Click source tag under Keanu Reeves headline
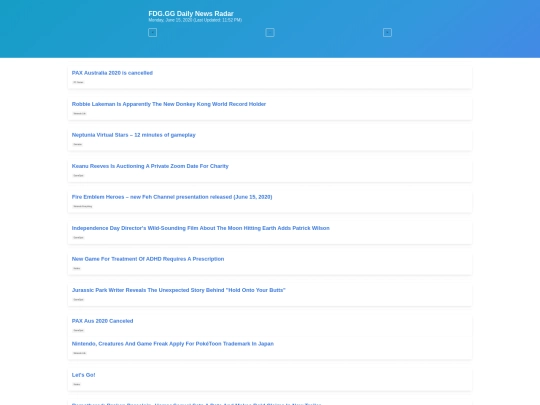 tap(78, 175)
